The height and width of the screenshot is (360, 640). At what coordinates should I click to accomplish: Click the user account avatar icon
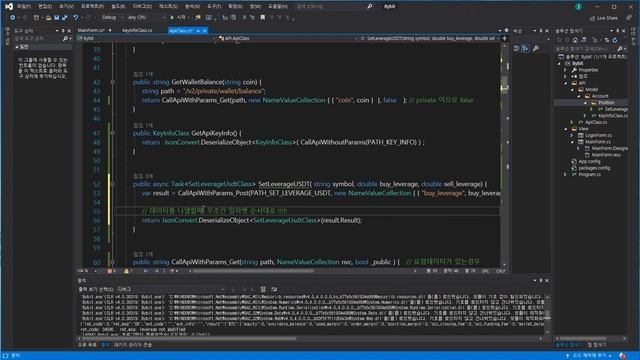click(x=578, y=7)
